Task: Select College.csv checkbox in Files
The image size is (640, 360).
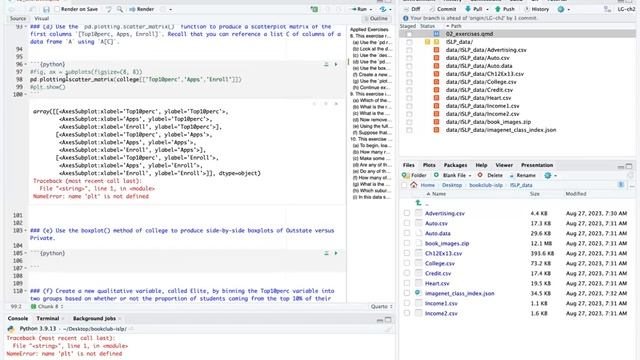Action: [407, 263]
